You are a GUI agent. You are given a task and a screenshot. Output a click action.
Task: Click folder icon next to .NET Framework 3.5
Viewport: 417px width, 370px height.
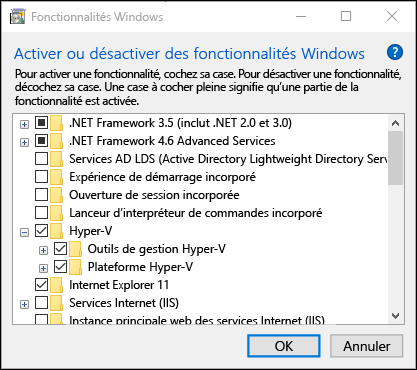click(57, 123)
